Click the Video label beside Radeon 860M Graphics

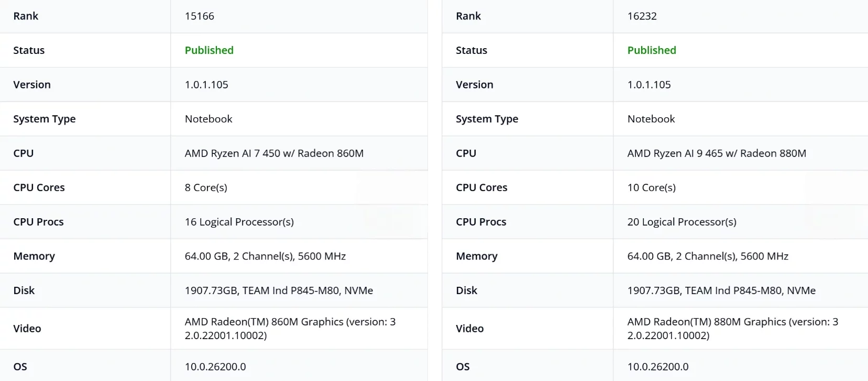pos(27,329)
